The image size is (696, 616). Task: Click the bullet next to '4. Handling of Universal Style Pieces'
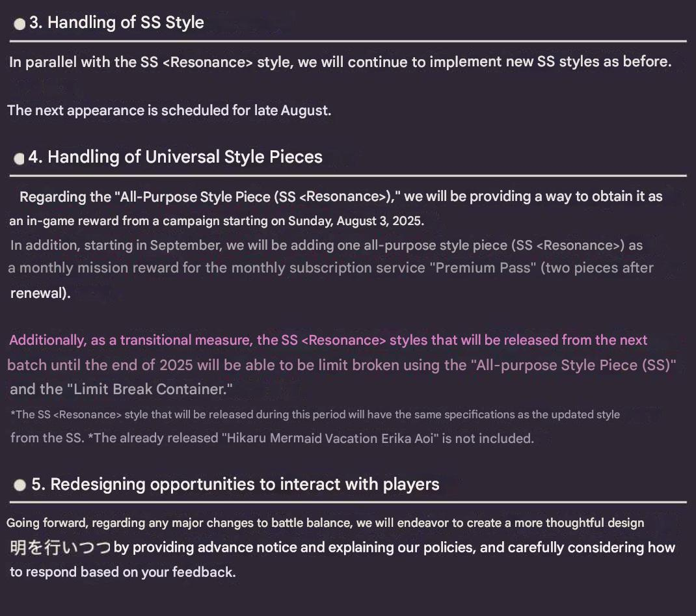point(20,159)
